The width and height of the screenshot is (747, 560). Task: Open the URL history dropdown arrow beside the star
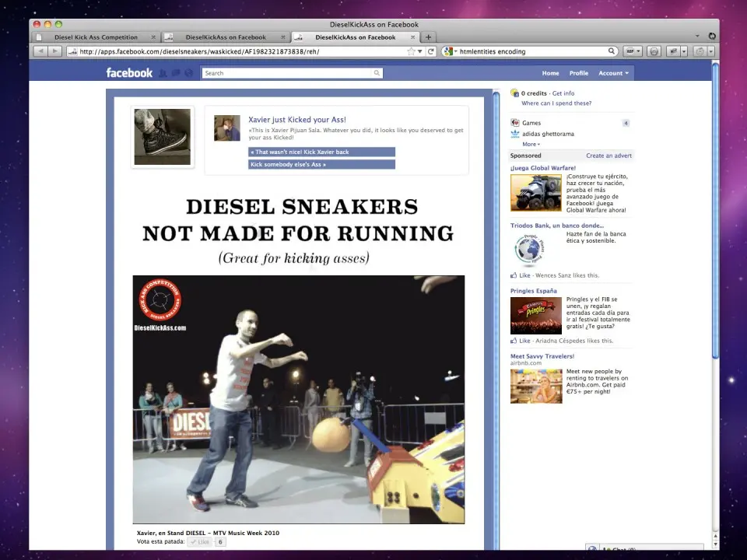(419, 51)
